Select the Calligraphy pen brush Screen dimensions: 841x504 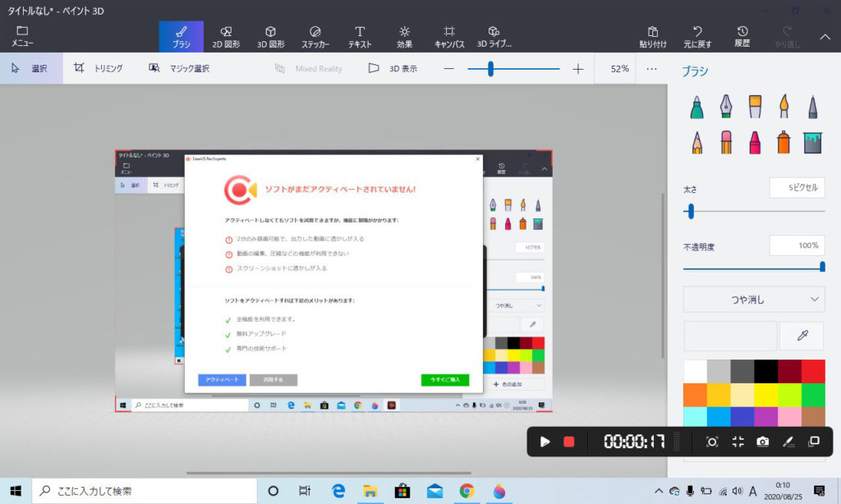tap(726, 107)
